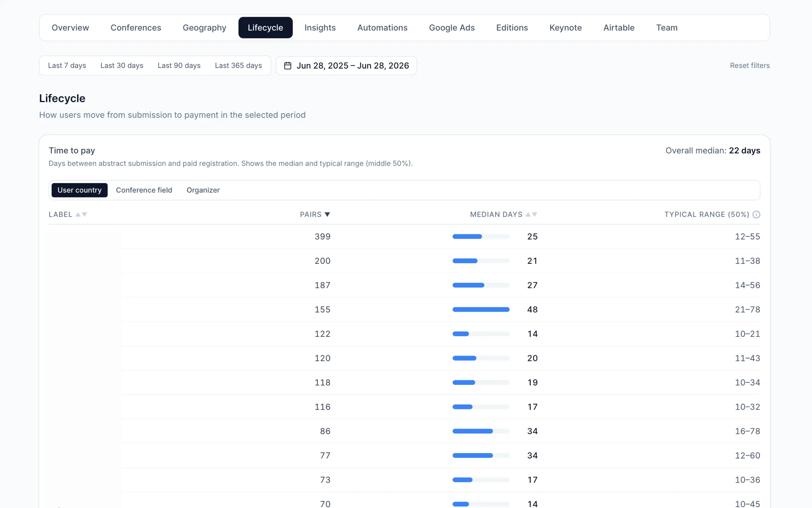Click the typical range 11–43
Screen dimensions: 812x508
748,358
